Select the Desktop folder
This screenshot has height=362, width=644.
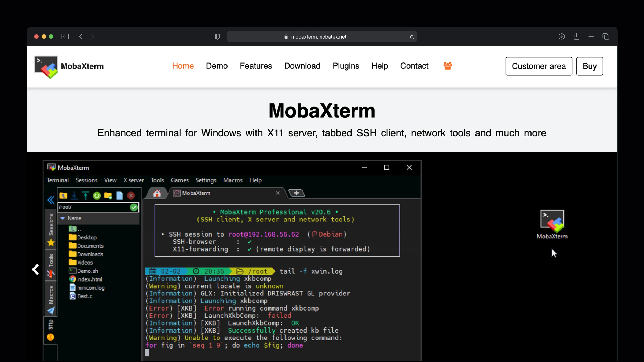(83, 238)
